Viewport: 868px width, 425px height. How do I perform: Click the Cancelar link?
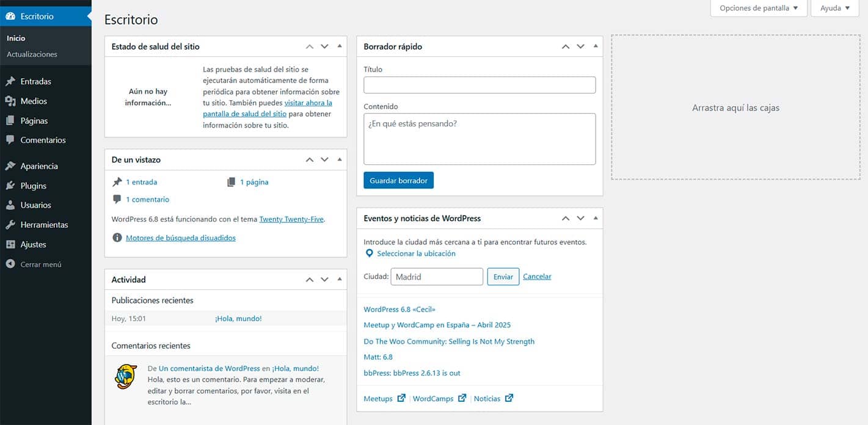(537, 277)
